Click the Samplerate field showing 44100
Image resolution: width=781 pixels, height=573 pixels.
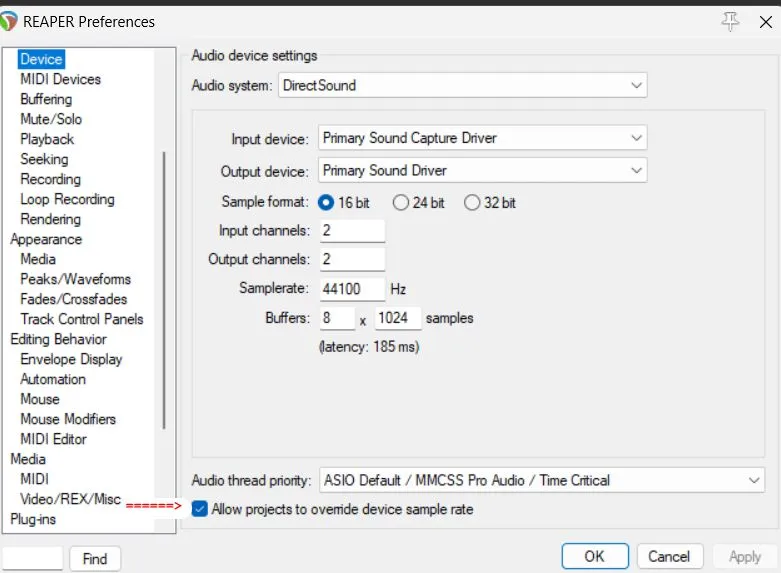click(352, 288)
